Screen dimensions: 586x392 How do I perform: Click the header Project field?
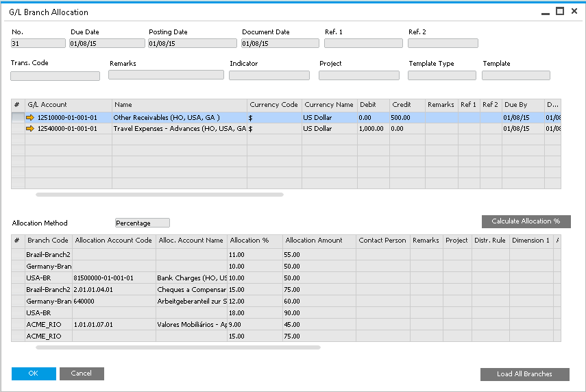358,75
